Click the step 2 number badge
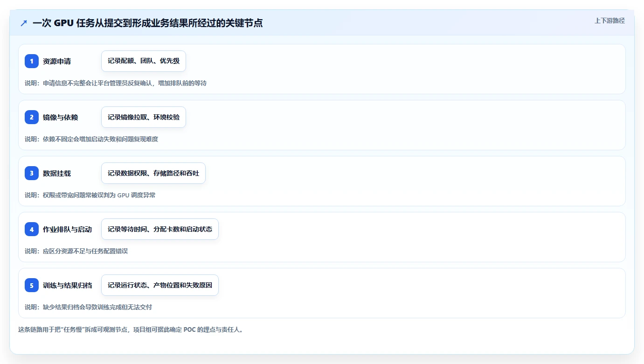 (x=32, y=117)
